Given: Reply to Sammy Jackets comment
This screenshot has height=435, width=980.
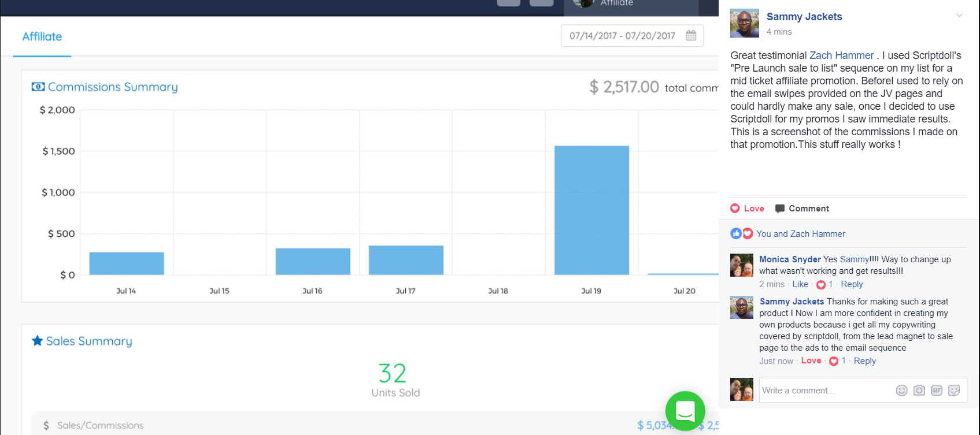Looking at the screenshot, I should (x=865, y=361).
